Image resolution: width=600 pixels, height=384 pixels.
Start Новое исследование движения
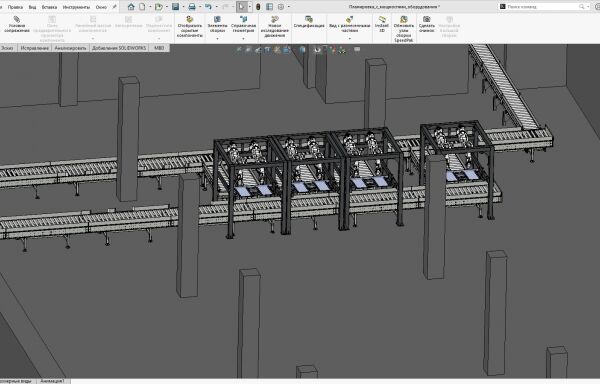click(274, 27)
